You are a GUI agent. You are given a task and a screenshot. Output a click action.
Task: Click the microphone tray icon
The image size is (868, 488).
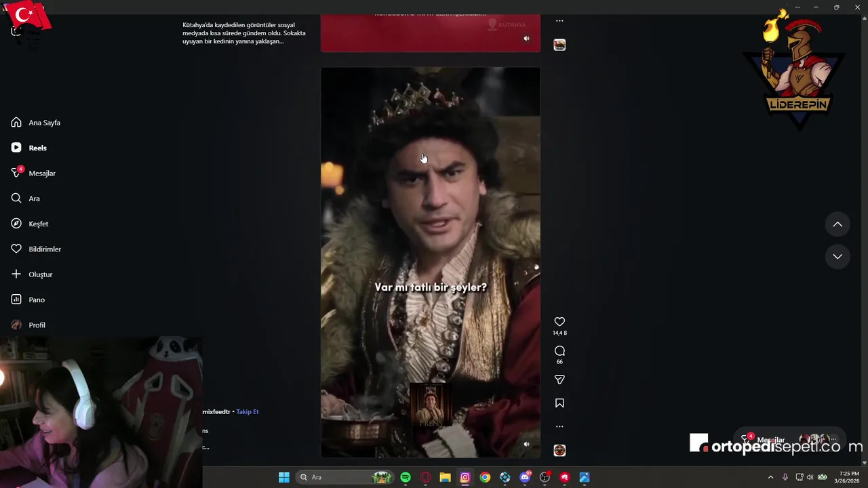(x=785, y=477)
